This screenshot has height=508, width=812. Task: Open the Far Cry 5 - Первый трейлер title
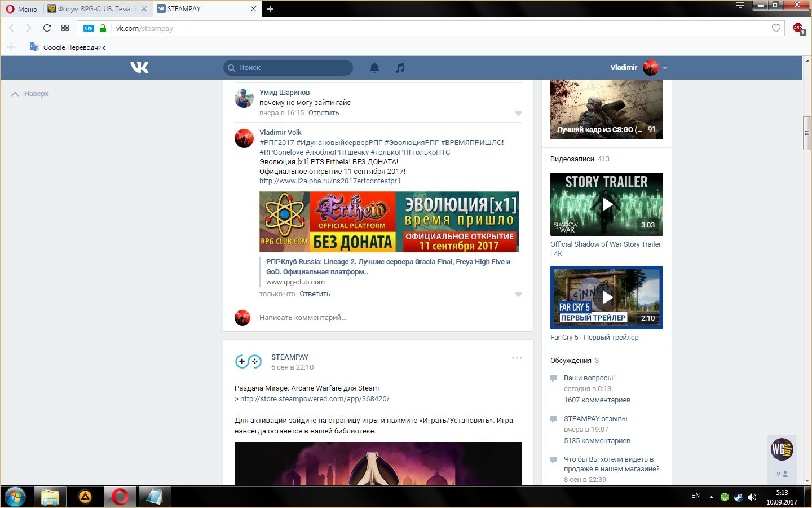click(594, 338)
